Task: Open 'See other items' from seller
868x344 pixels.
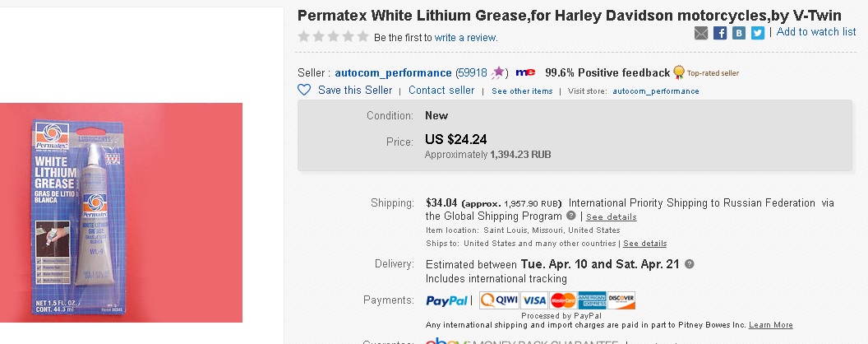Action: click(x=522, y=91)
